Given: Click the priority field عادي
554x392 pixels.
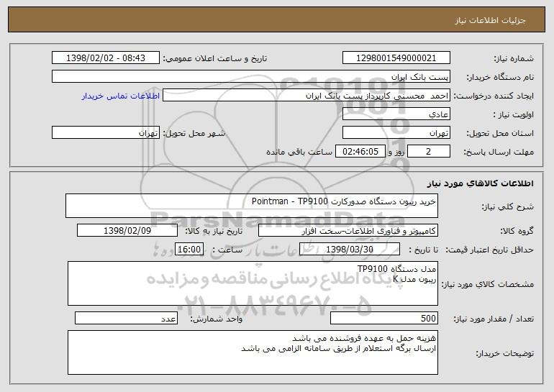Looking at the screenshot, I should 396,114.
